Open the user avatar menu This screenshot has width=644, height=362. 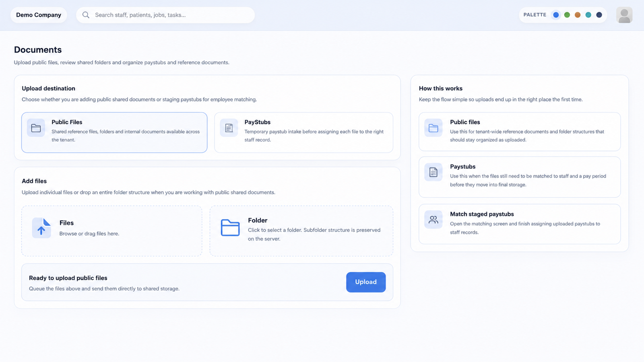pos(624,15)
